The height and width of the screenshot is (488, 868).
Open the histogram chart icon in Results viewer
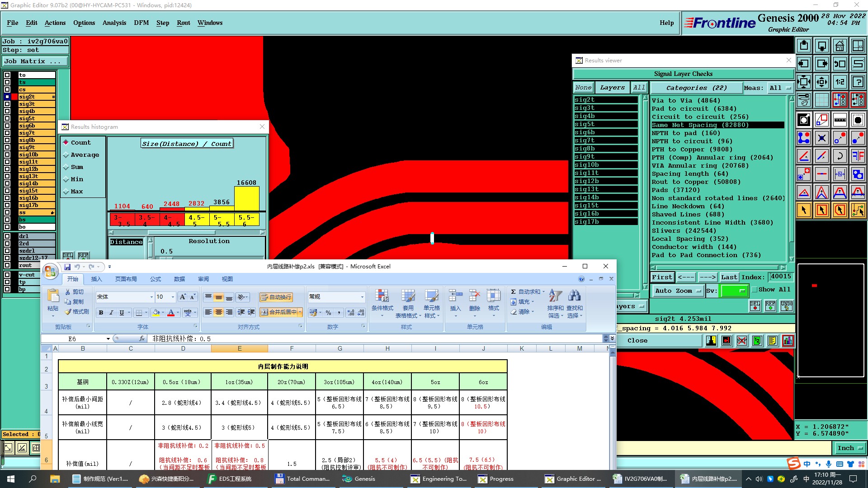point(788,341)
